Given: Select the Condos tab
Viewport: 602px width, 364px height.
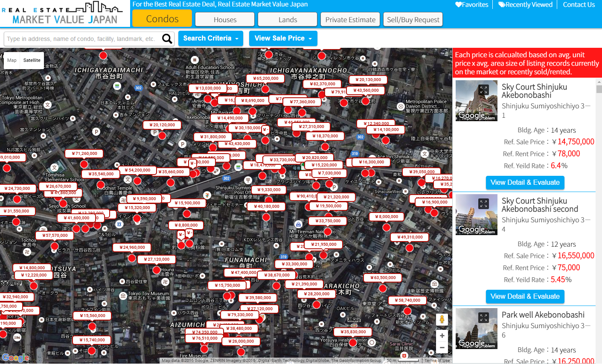Looking at the screenshot, I should tap(162, 18).
